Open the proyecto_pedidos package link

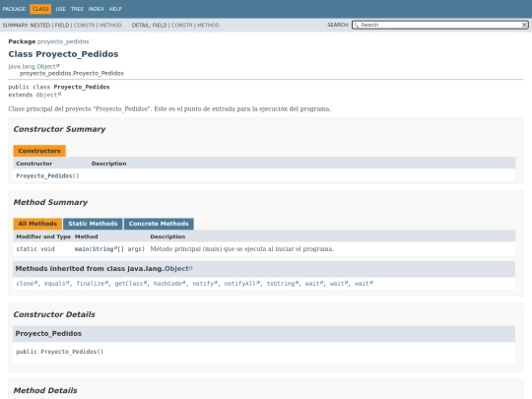(x=63, y=41)
